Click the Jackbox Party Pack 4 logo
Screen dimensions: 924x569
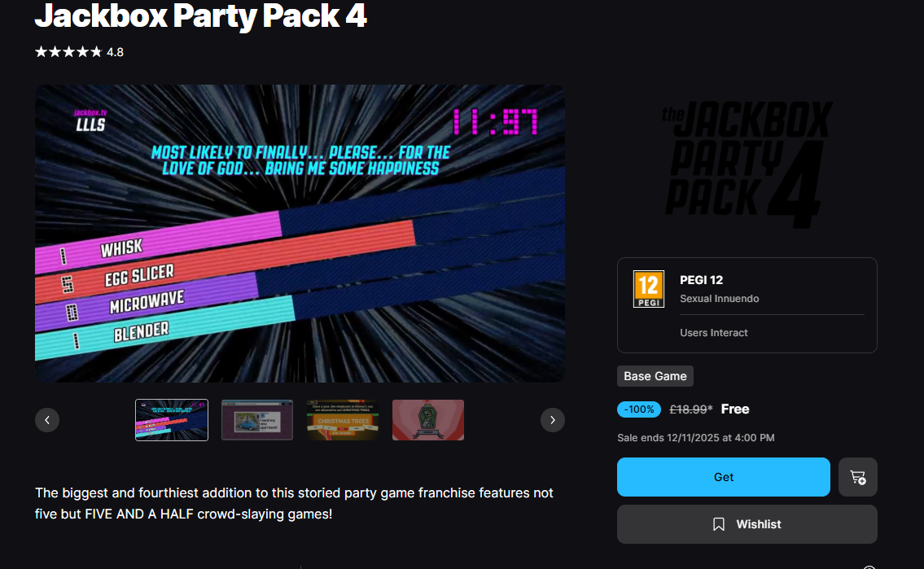(747, 164)
